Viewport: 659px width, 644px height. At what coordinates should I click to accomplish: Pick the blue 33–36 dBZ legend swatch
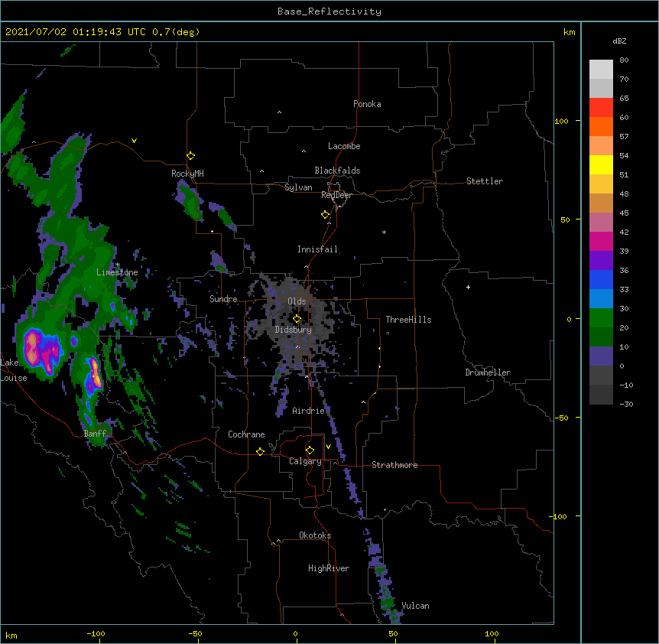[601, 279]
